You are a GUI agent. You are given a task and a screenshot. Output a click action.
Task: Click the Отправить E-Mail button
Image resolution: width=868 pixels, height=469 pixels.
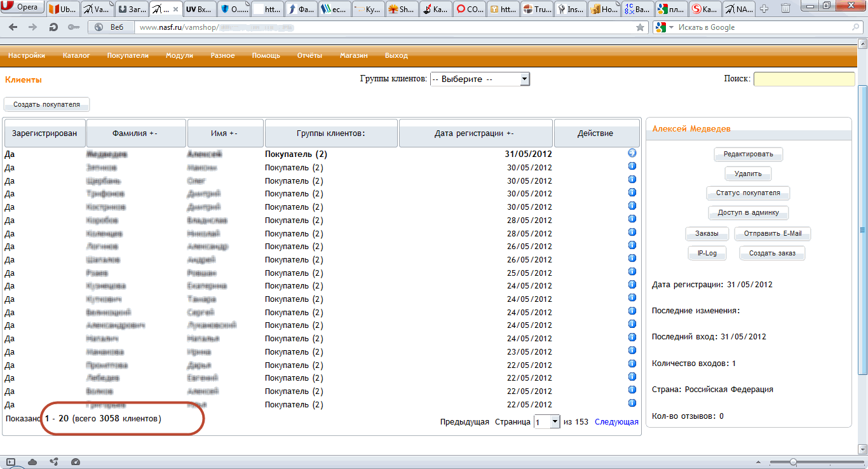click(x=773, y=233)
